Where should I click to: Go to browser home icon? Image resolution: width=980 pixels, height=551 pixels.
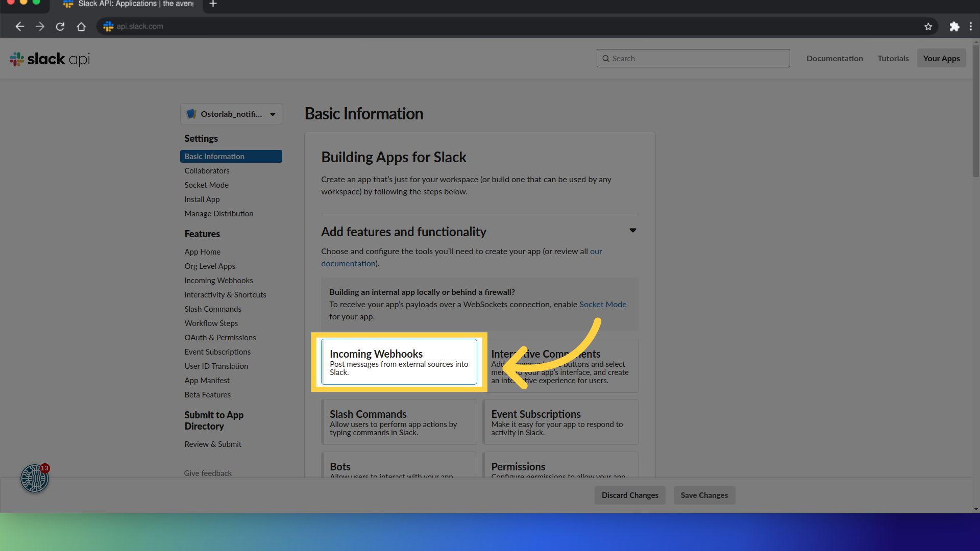[x=81, y=27]
